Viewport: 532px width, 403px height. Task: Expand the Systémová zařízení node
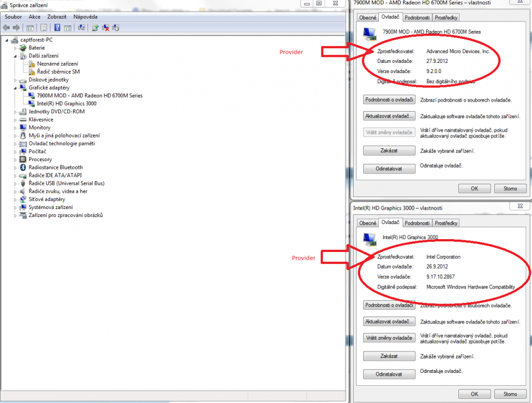click(x=15, y=207)
